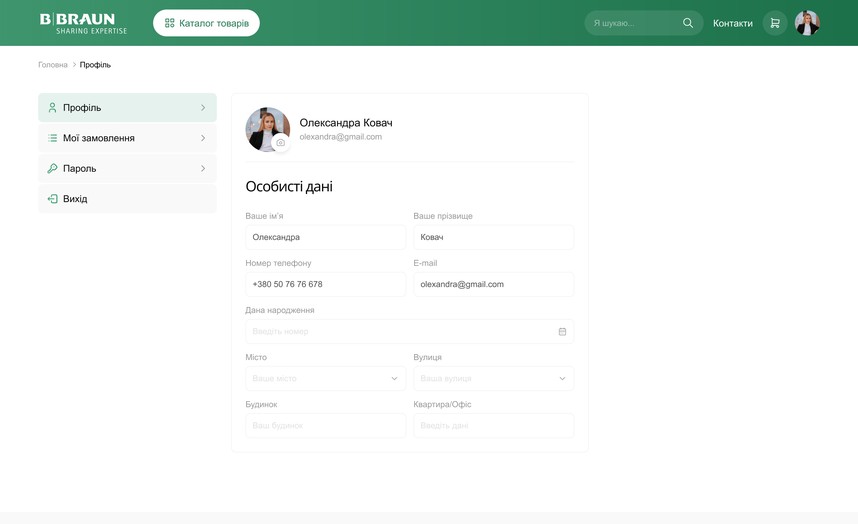Focus the E-mail input field
The width and height of the screenshot is (858, 524).
494,284
